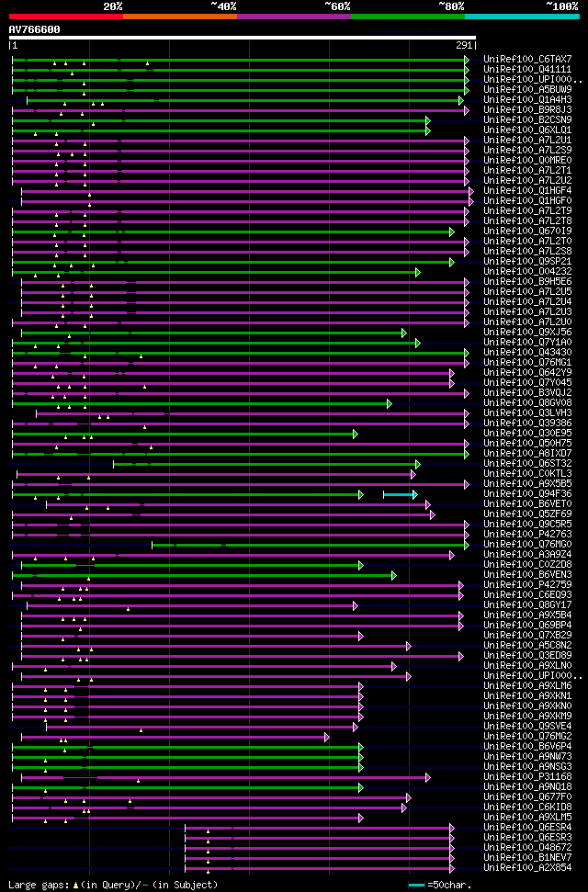Choose the UniRef100_Q0MRE0 entry
The width and height of the screenshot is (588, 892).
click(527, 161)
